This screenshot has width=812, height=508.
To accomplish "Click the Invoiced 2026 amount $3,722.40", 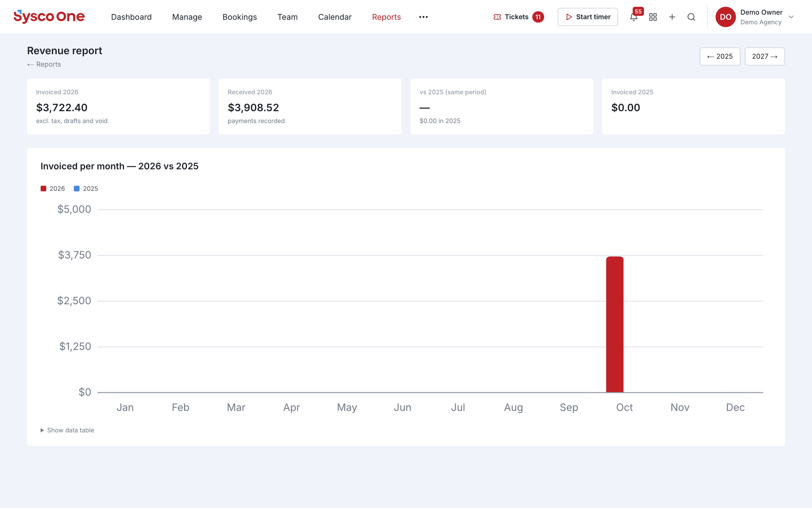I will click(x=62, y=108).
